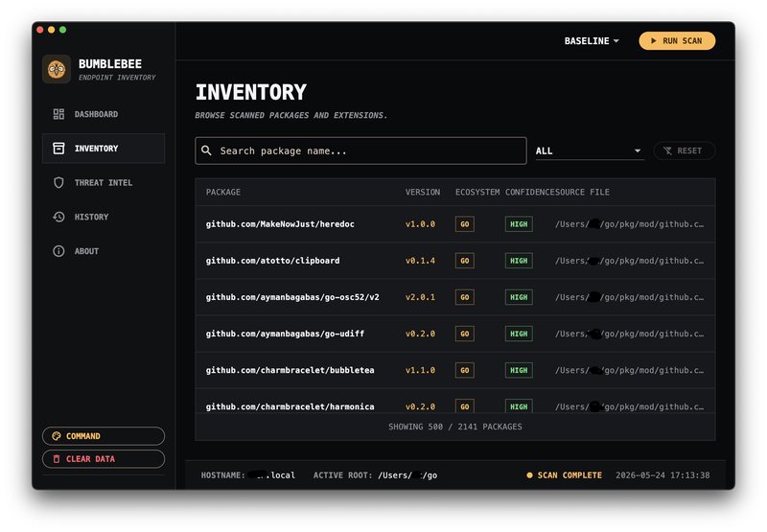Click the Threat Intel shield icon
The image size is (767, 532).
coord(58,182)
